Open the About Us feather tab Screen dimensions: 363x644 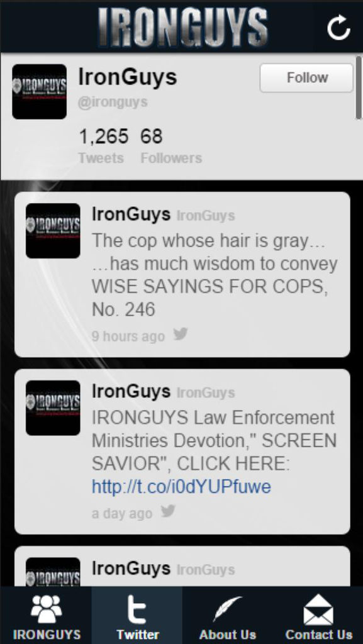click(x=228, y=615)
